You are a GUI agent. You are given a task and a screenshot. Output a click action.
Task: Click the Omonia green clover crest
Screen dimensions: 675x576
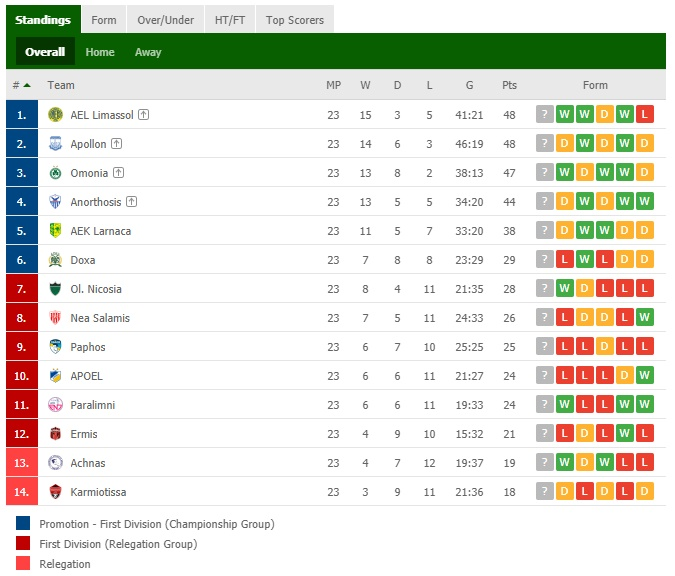click(55, 173)
